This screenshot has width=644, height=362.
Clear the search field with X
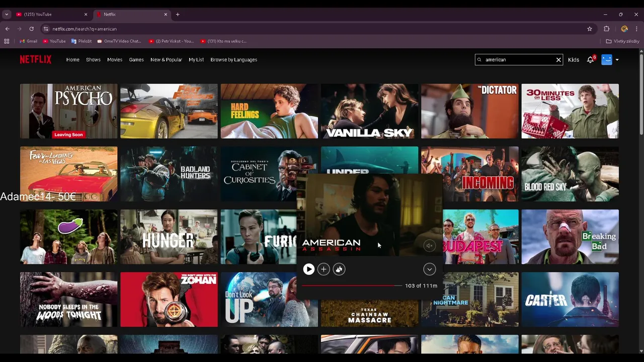[558, 60]
